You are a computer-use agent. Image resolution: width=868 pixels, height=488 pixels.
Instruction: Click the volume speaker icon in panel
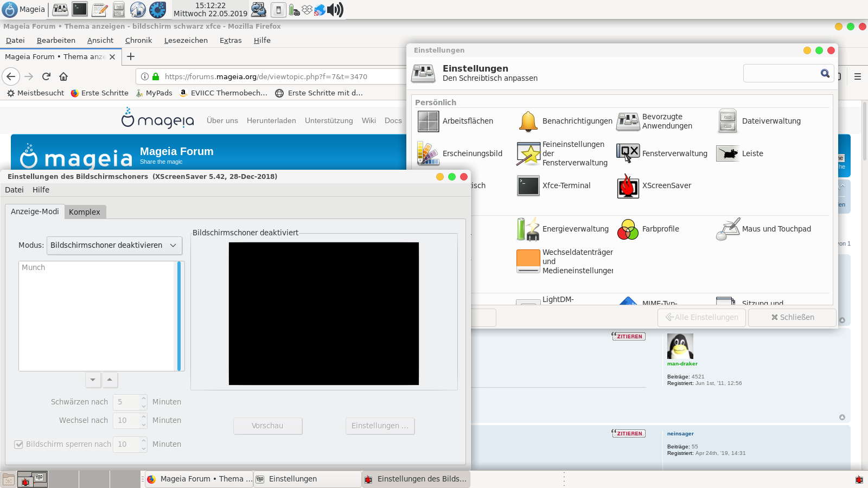335,9
